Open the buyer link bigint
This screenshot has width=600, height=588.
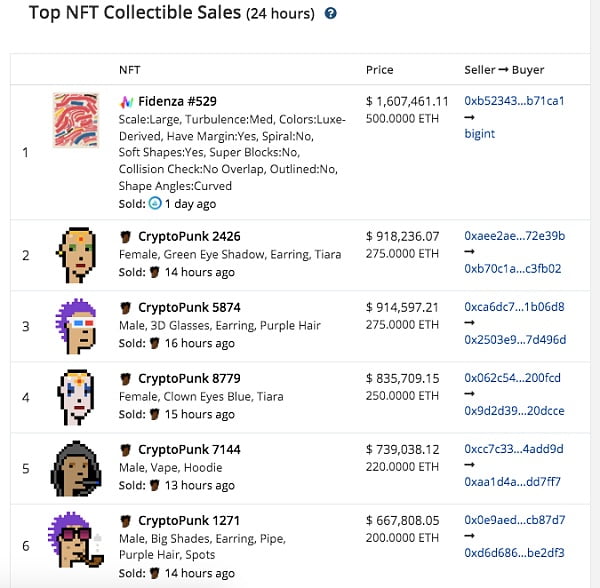point(480,133)
